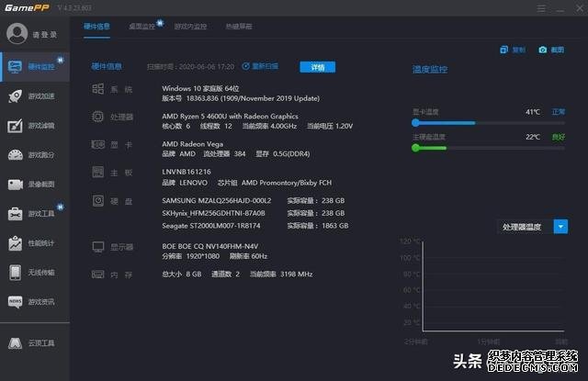The height and width of the screenshot is (381, 588).
Task: Click the blue 详情 details button
Action: point(318,67)
